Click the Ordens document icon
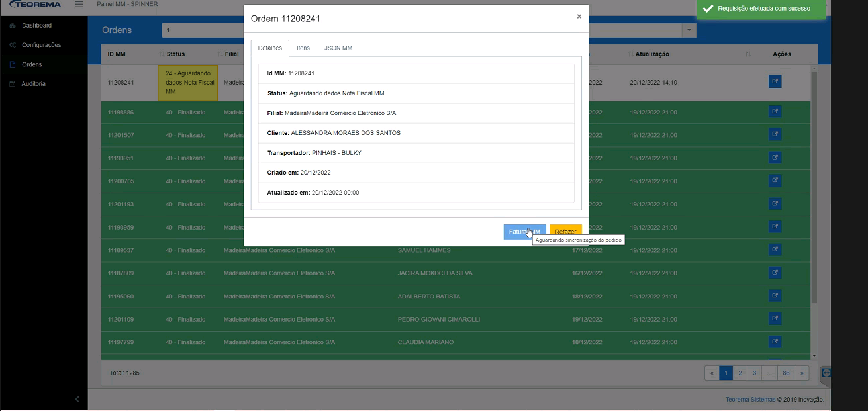 13,64
